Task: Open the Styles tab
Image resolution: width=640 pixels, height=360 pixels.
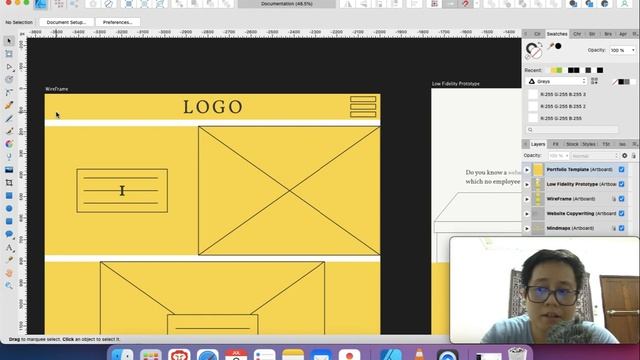Action: pos(589,144)
